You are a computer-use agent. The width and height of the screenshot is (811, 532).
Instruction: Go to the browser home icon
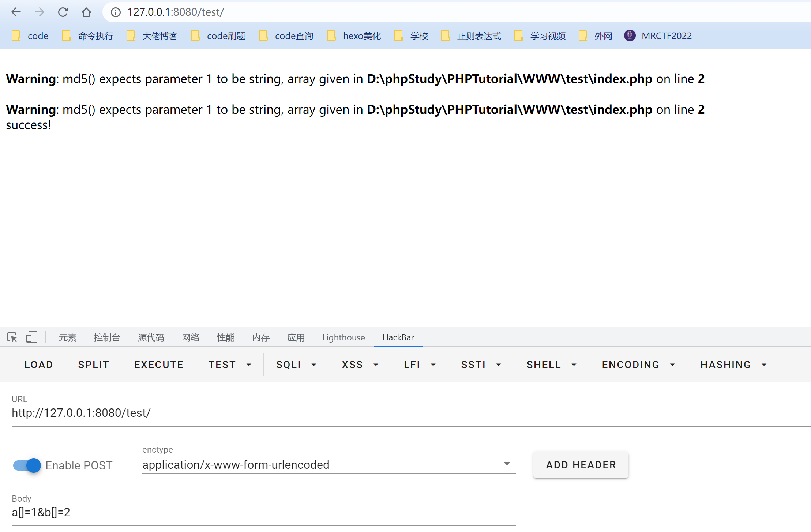[86, 12]
